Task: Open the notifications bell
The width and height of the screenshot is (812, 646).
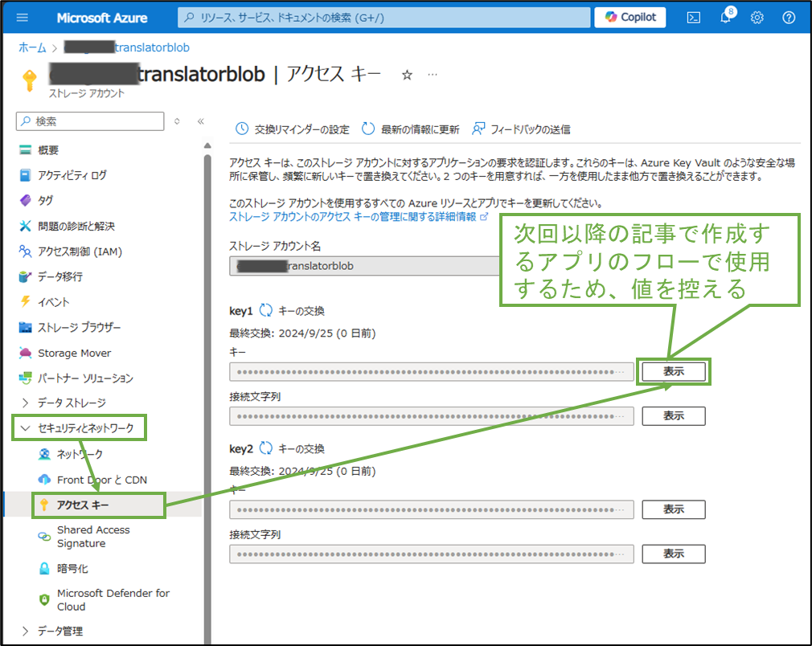Action: tap(725, 17)
